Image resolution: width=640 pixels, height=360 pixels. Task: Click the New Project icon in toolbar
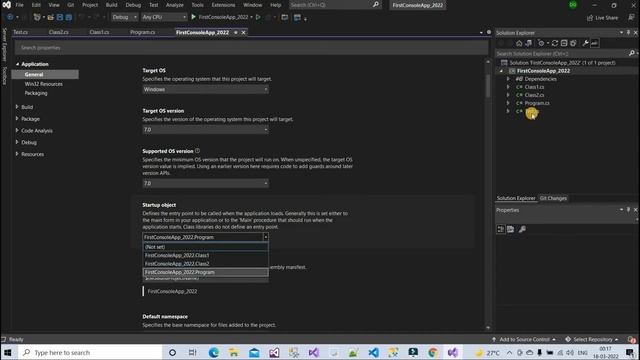(37, 17)
